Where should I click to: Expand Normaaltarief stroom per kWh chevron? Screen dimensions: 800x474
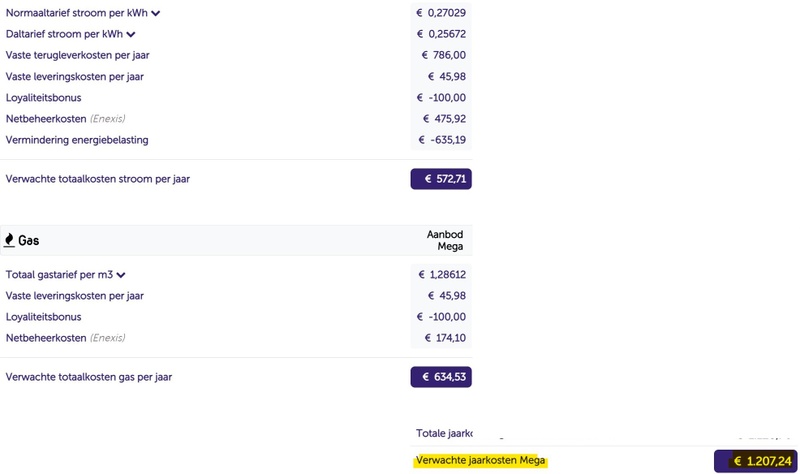(156, 13)
